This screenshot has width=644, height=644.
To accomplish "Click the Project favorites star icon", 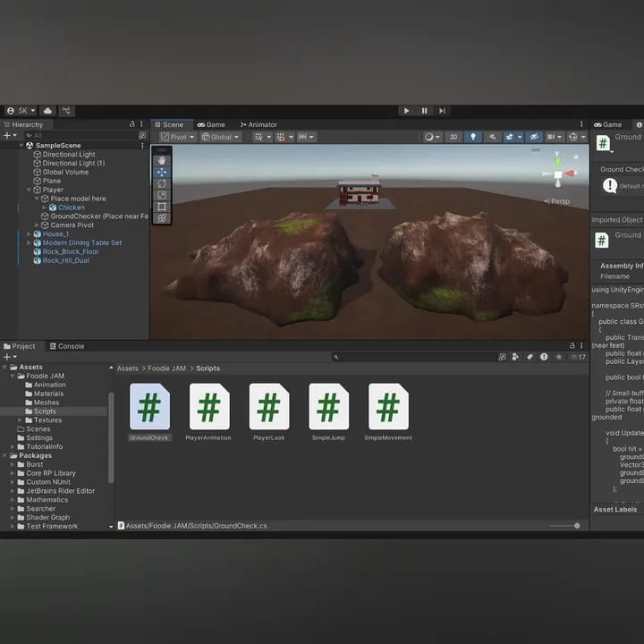I will pos(558,357).
